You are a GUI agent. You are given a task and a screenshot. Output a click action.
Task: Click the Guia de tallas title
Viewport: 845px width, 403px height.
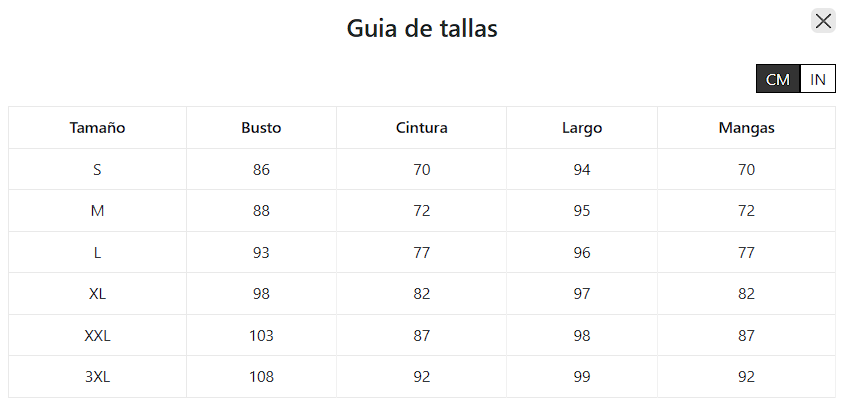pyautogui.click(x=422, y=28)
